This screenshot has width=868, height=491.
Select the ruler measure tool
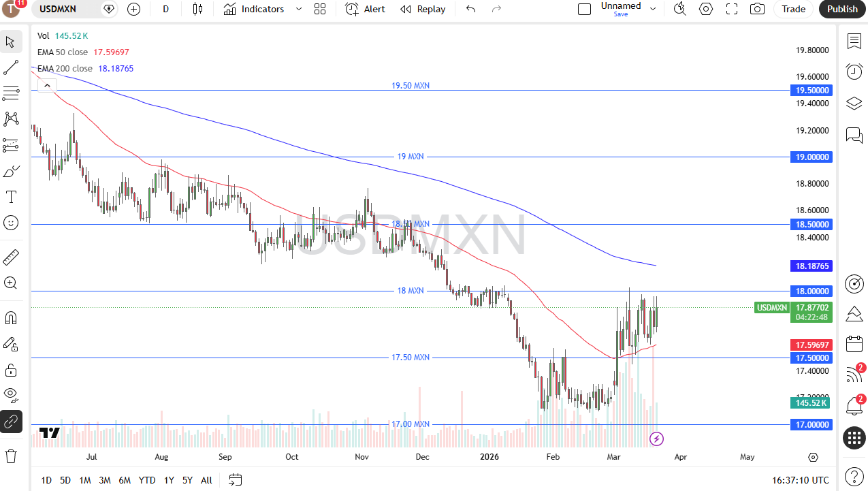click(11, 257)
